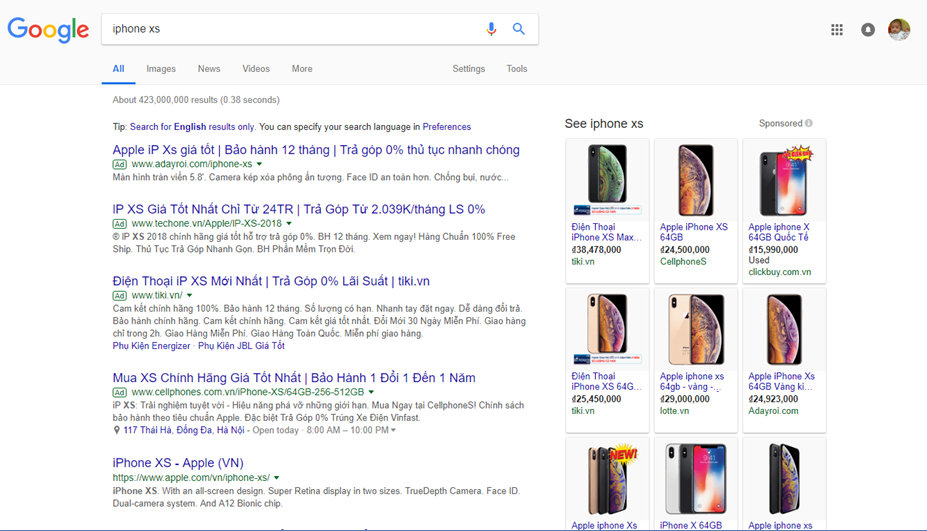Open 'Điện Thoại iP XS Mới Nhất' tiki ad
927x531 pixels.
271,281
